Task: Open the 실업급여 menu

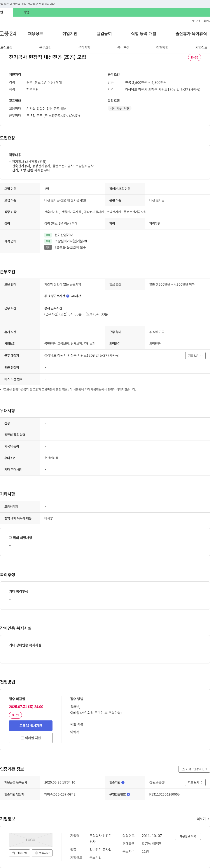Action: coord(104,34)
